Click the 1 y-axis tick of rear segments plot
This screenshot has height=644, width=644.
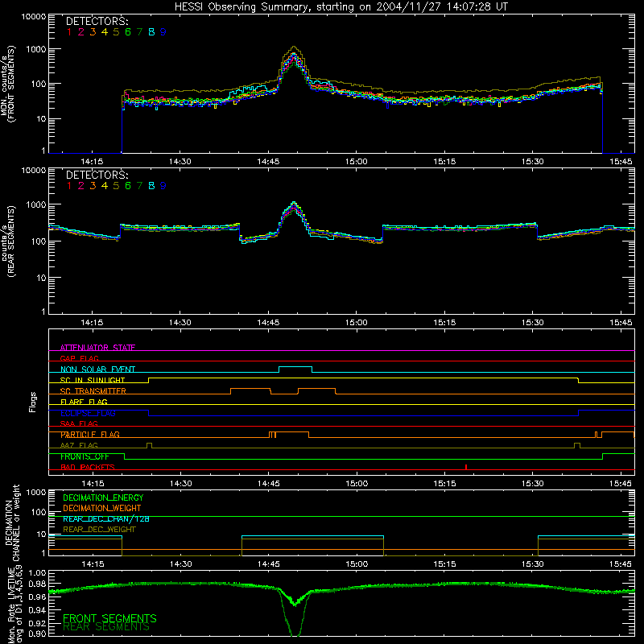coord(43,312)
